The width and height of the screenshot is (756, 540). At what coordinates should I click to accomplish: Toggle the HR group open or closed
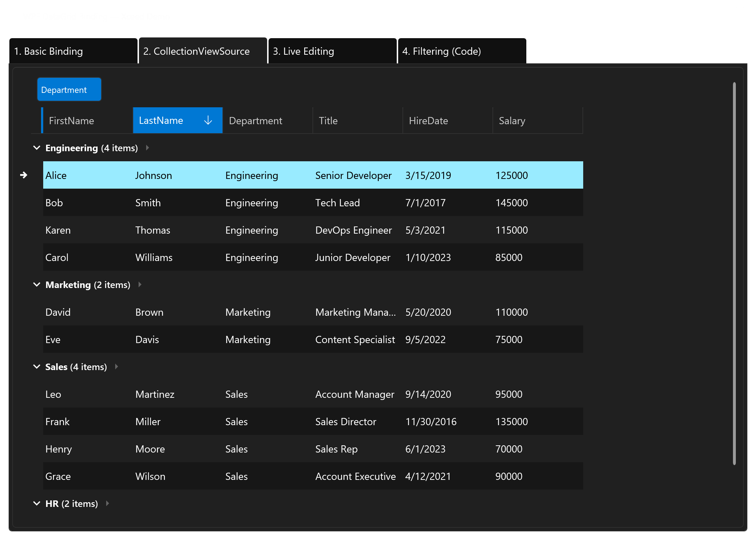click(x=36, y=503)
